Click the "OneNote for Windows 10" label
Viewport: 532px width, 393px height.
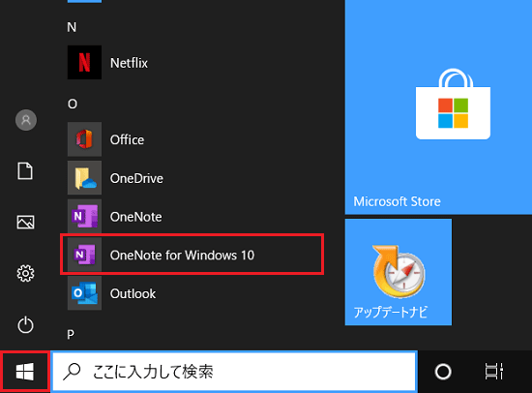click(182, 256)
